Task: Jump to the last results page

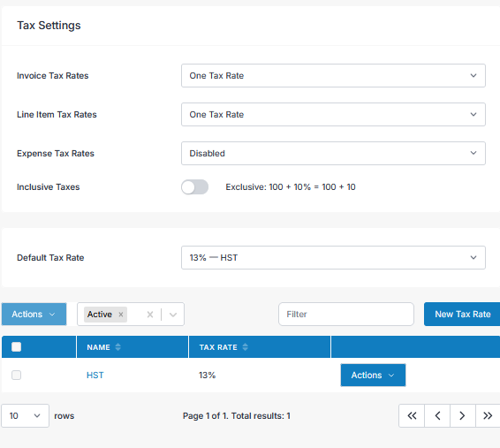Action: pyautogui.click(x=488, y=415)
